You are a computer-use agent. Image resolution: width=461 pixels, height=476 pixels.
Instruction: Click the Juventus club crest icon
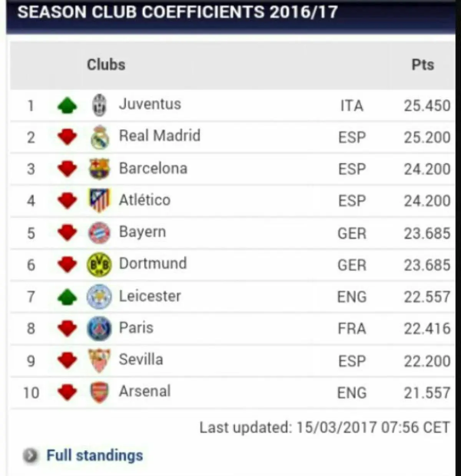pyautogui.click(x=99, y=105)
